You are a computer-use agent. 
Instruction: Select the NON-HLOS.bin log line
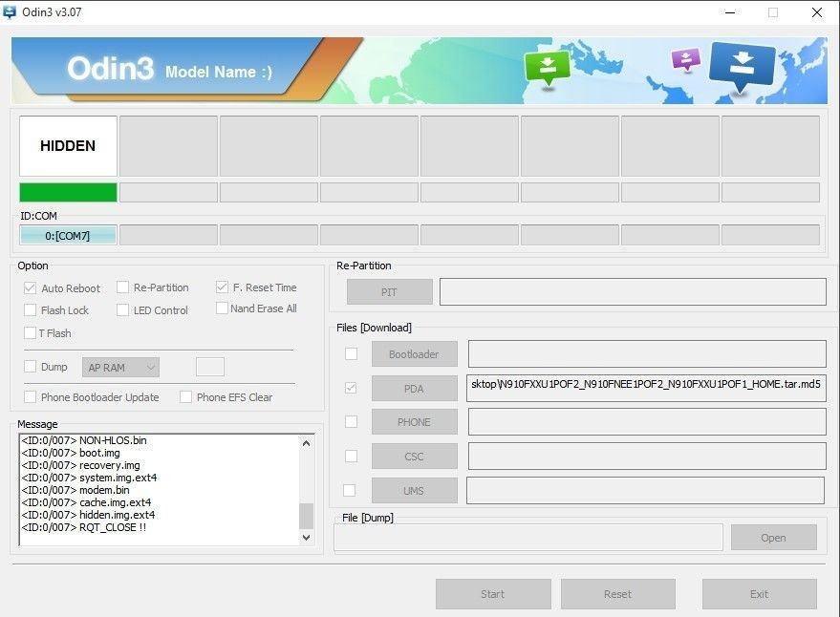pos(84,440)
